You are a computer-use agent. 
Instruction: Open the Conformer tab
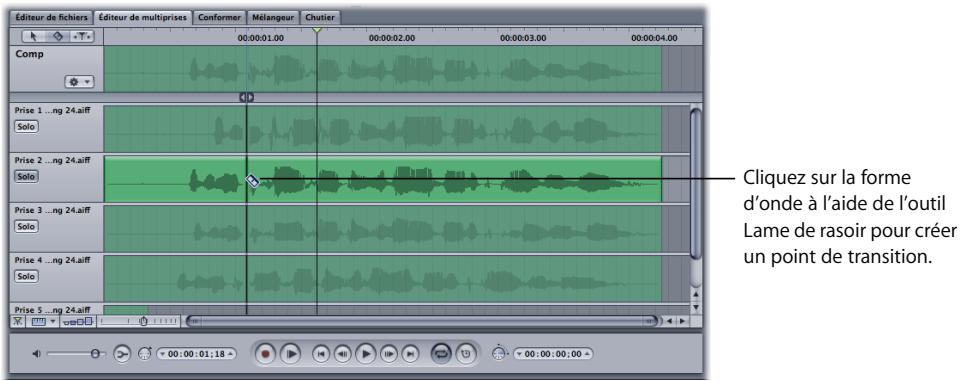click(219, 17)
